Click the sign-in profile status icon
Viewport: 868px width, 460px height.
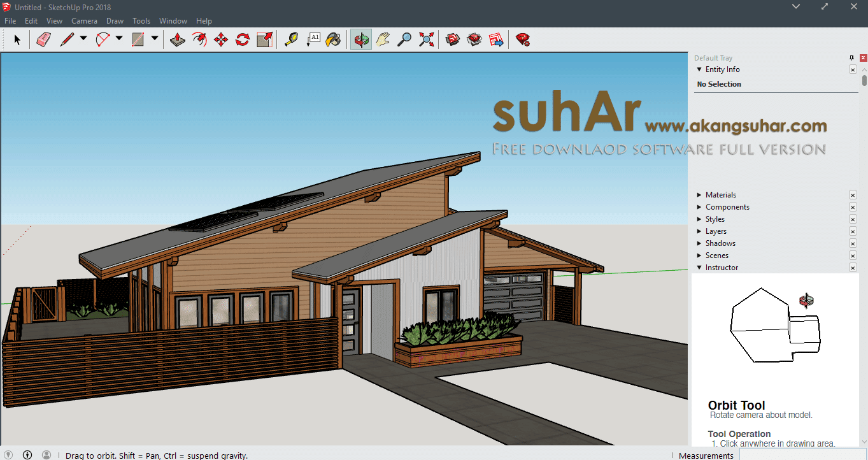click(46, 455)
